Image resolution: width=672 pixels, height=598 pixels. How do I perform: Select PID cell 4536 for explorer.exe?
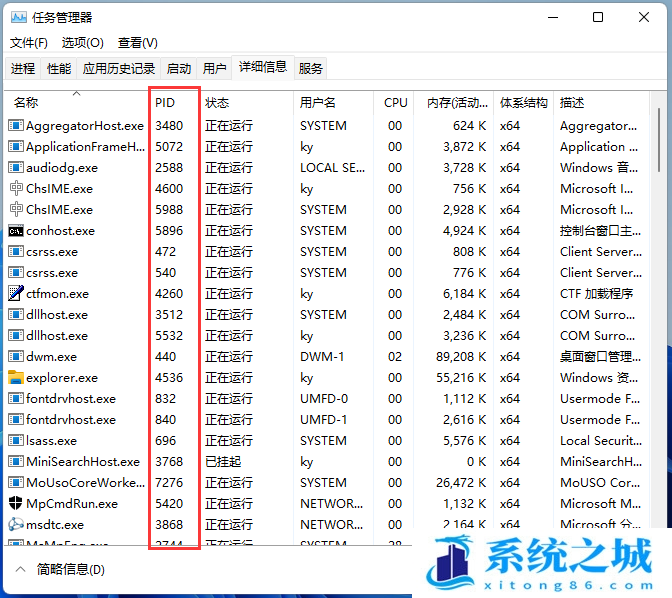[x=169, y=378]
